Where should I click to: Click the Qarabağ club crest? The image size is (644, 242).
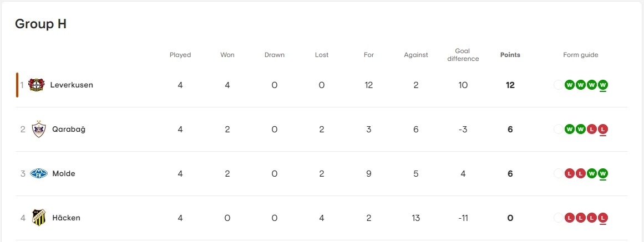pyautogui.click(x=38, y=129)
